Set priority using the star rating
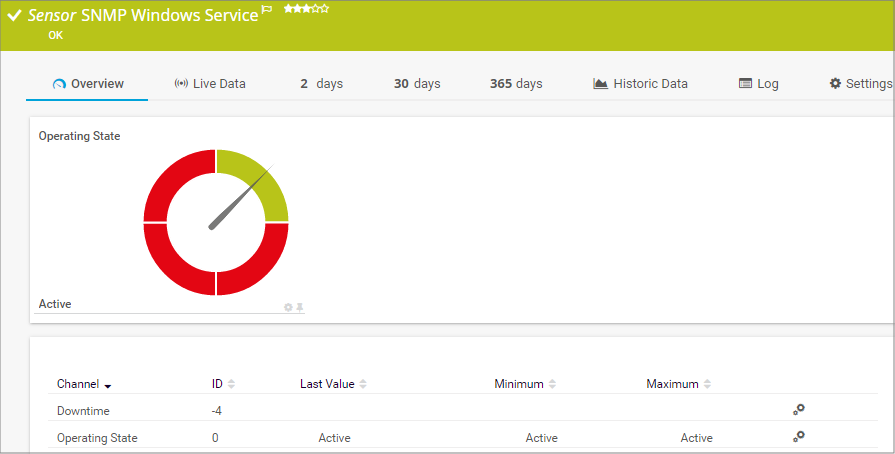The image size is (895, 454). coord(306,8)
